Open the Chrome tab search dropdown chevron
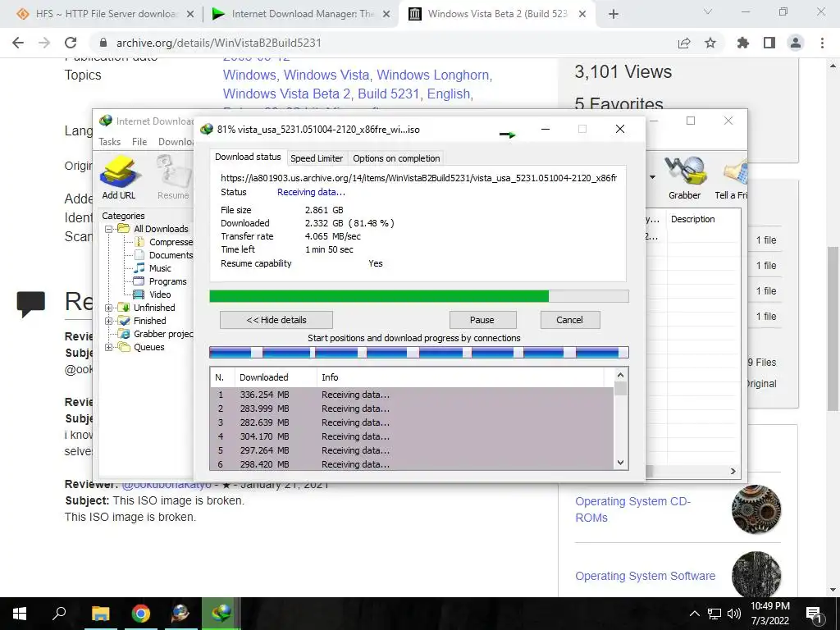This screenshot has width=840, height=630. pos(708,11)
